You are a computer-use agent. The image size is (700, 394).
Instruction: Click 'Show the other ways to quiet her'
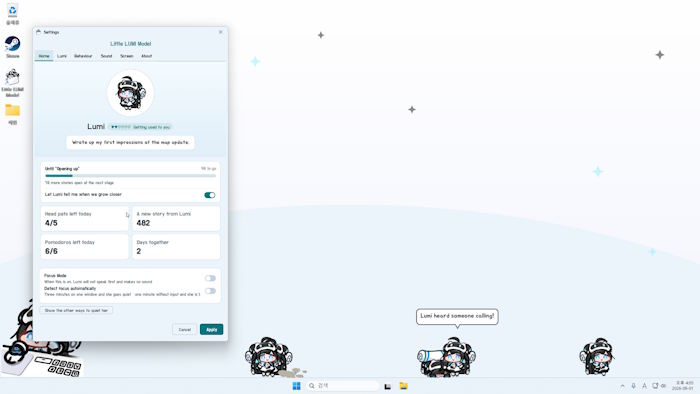76,310
